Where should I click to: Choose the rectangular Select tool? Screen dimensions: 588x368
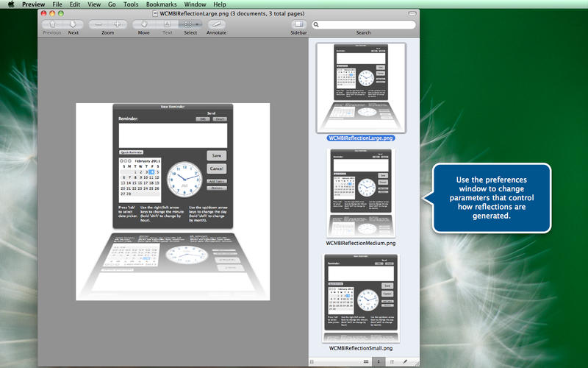point(187,24)
